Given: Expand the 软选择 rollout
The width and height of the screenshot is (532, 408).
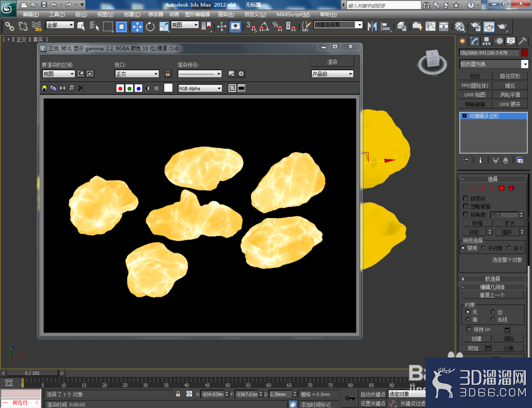Looking at the screenshot, I should tap(492, 278).
